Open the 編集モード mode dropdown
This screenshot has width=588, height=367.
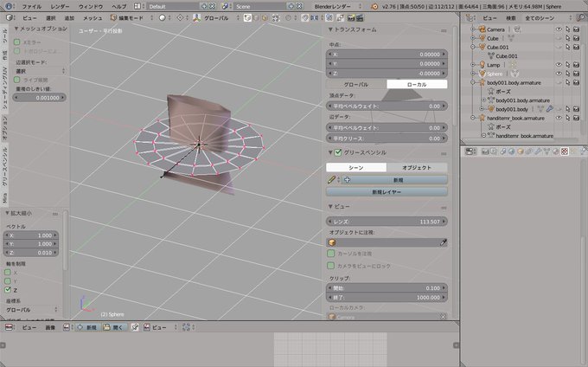(131, 17)
